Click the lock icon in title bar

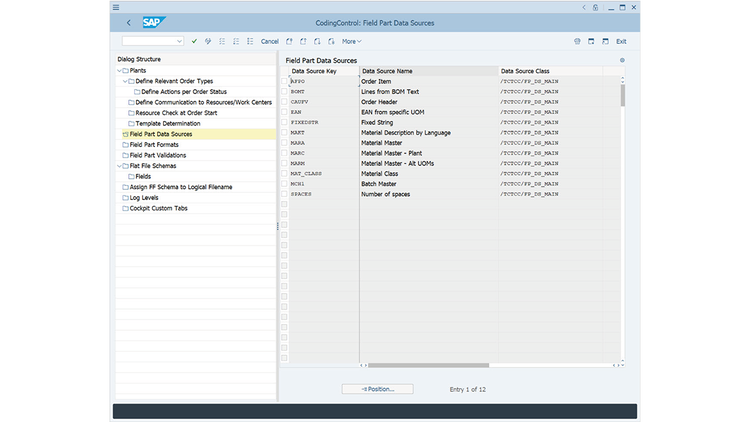click(x=596, y=7)
